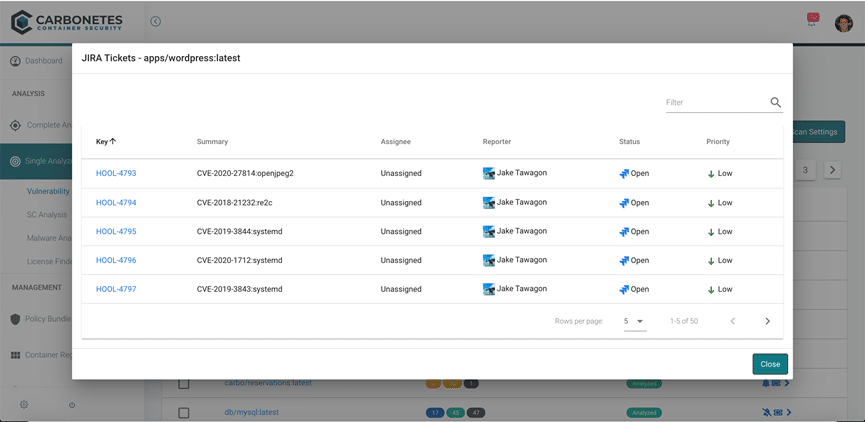Click Open status icon for HOOL-4797
Viewport: 865px width, 422px height.
[624, 290]
